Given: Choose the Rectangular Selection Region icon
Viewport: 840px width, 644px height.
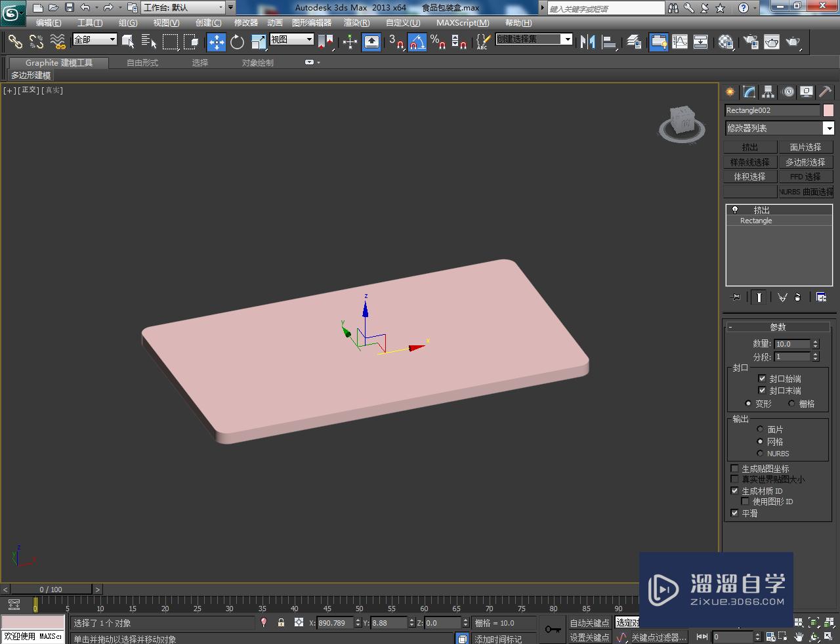Looking at the screenshot, I should pyautogui.click(x=170, y=42).
